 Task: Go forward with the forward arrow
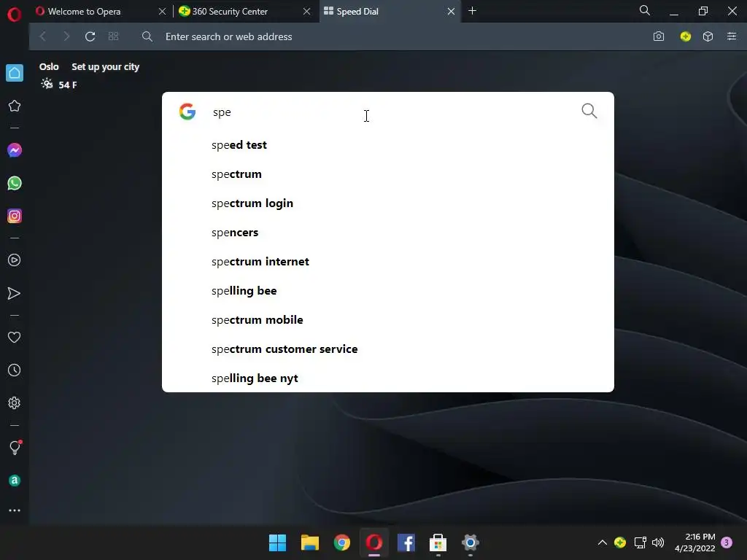coord(66,36)
